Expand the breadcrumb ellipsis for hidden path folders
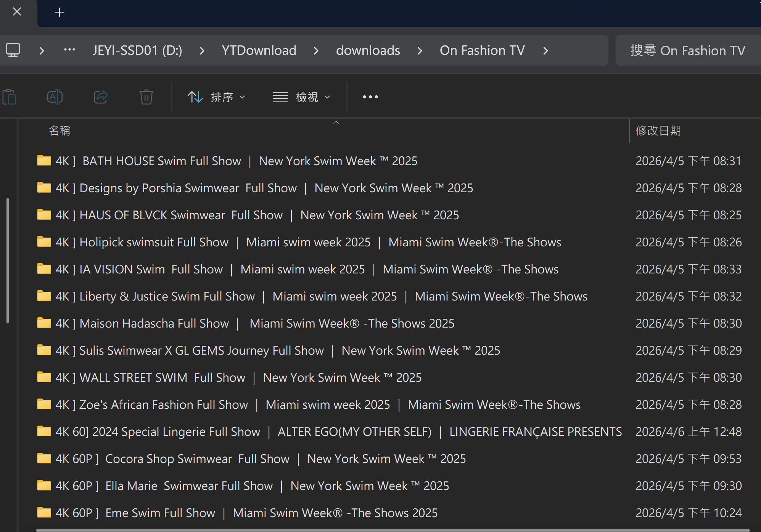The width and height of the screenshot is (761, 532). [69, 50]
